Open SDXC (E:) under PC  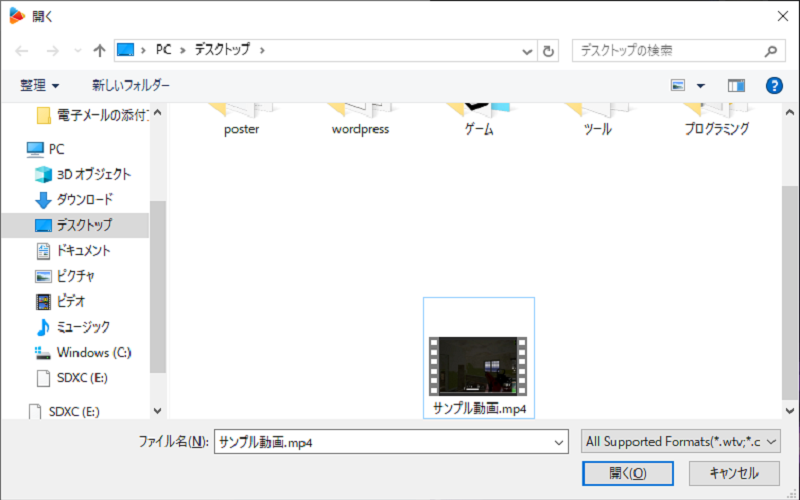(x=71, y=378)
